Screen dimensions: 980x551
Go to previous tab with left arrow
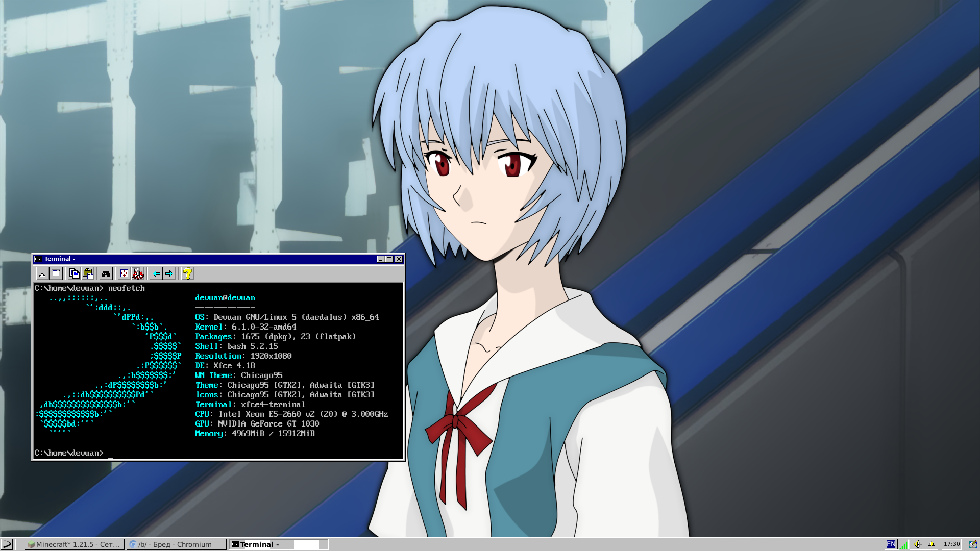156,273
